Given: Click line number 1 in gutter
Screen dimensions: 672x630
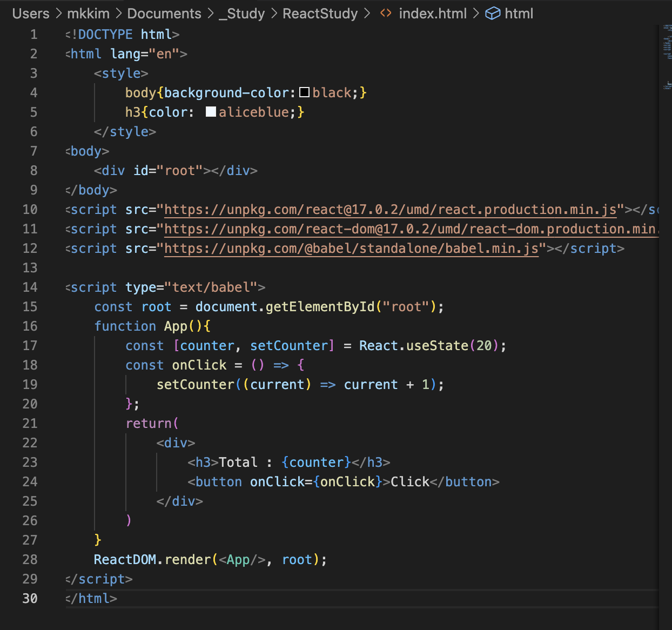Looking at the screenshot, I should (x=33, y=35).
